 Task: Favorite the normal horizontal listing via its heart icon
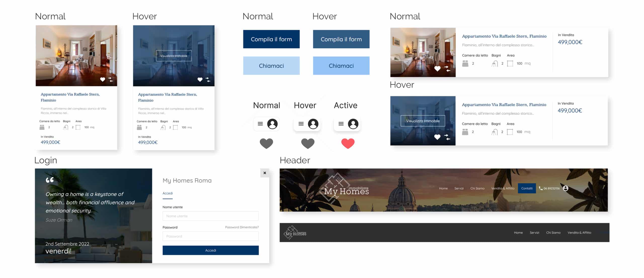[437, 68]
